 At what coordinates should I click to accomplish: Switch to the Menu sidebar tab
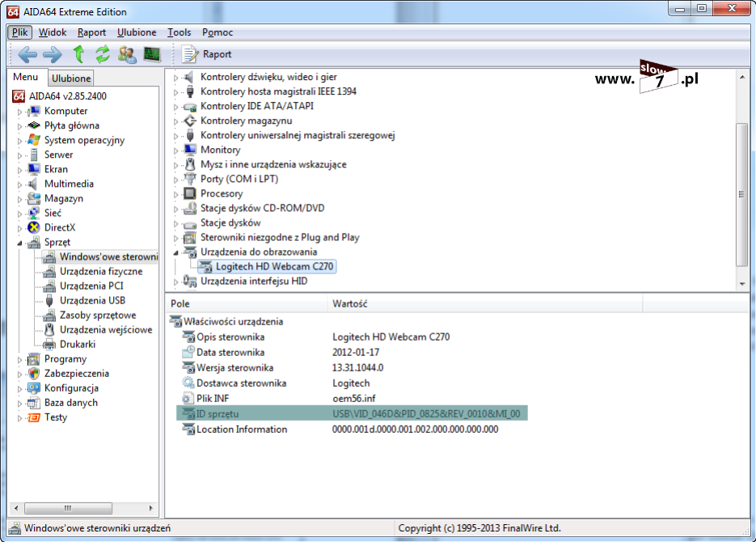point(26,77)
